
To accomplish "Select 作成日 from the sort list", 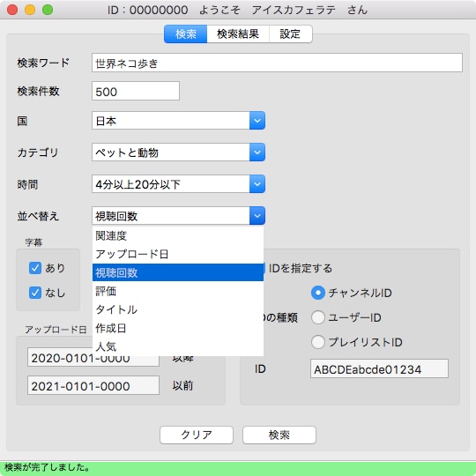I will point(178,328).
